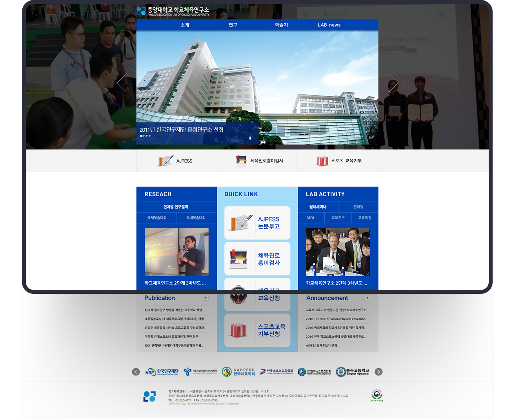This screenshot has width=513, height=420.
Task: Open the seminar presenter photo thumbnail
Action: tap(176, 252)
